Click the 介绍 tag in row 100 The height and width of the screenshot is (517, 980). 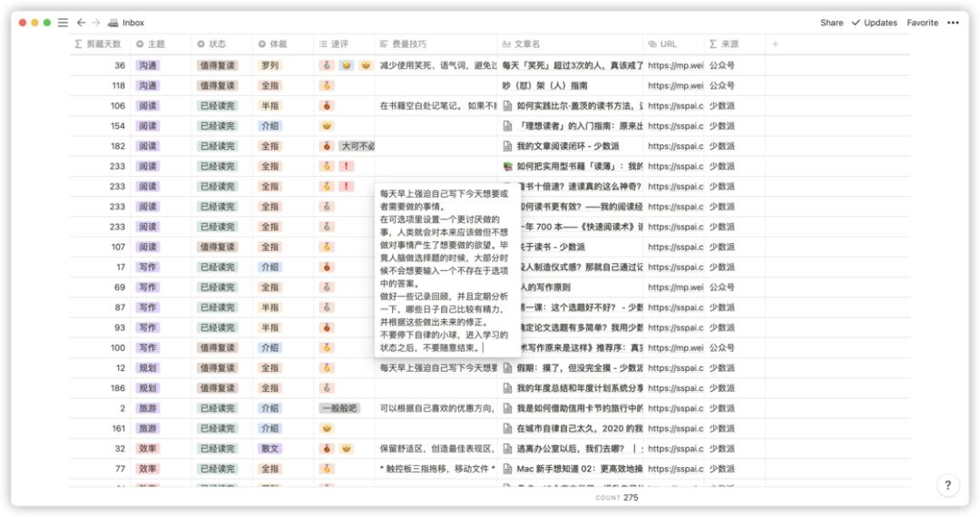click(269, 347)
